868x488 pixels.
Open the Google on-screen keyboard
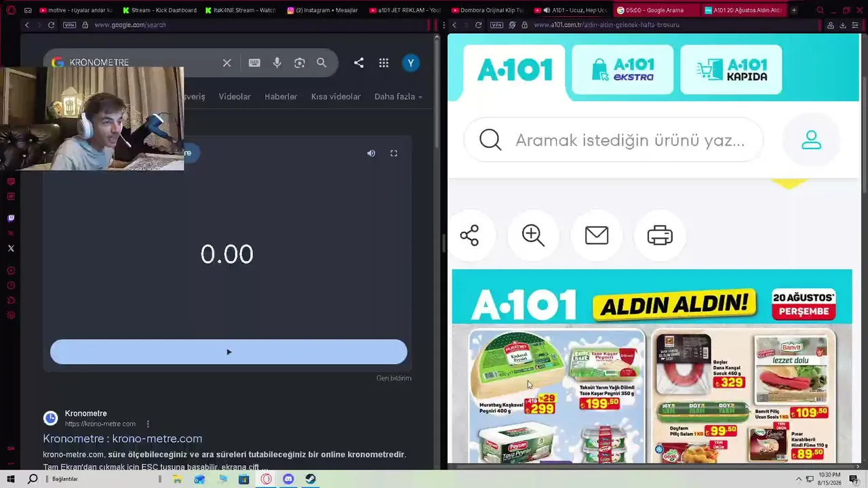254,63
